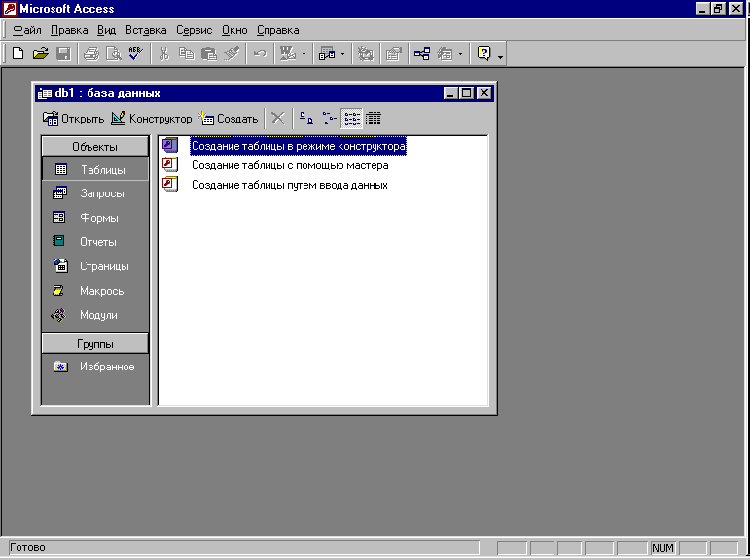Switch to details table view

point(374,118)
